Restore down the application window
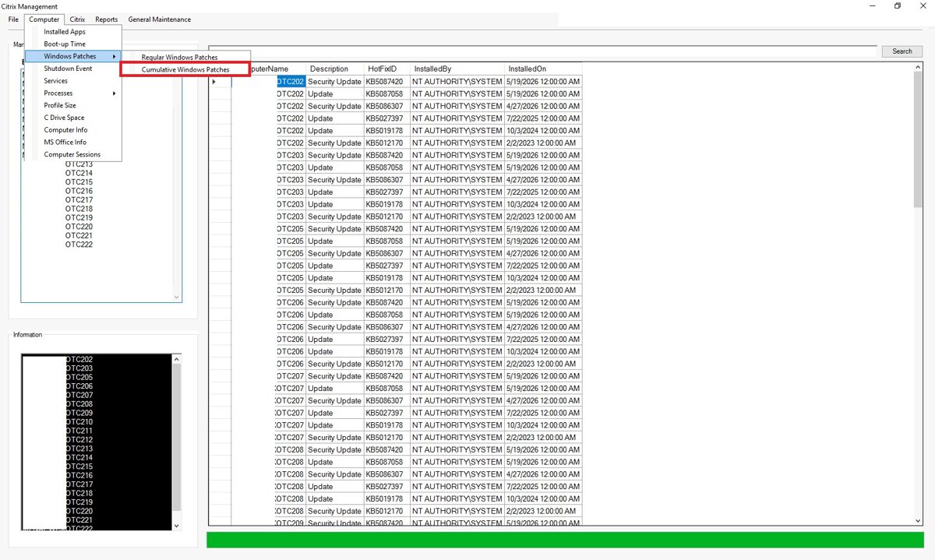The width and height of the screenshot is (935, 560). (x=898, y=6)
